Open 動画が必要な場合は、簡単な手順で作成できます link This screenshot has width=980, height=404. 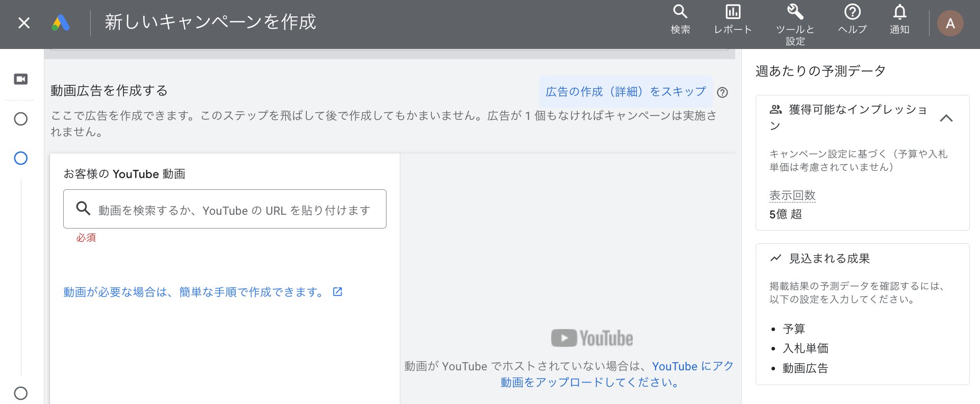(x=193, y=292)
